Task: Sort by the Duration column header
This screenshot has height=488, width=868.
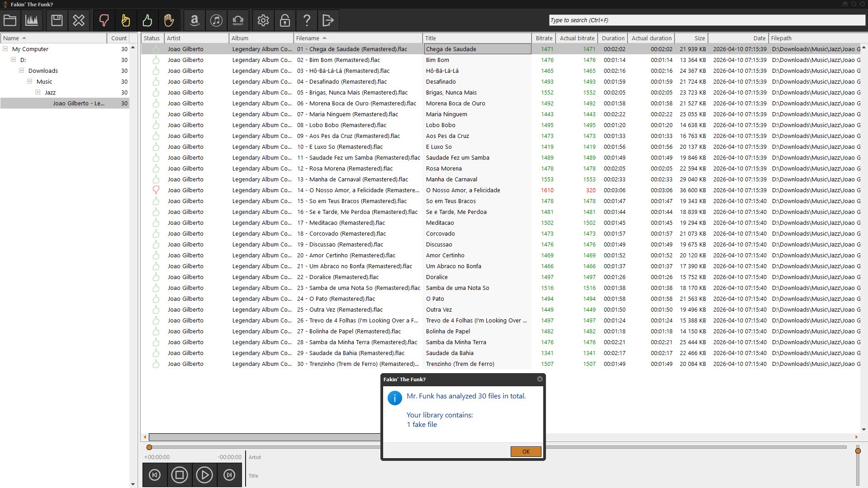Action: click(x=613, y=38)
